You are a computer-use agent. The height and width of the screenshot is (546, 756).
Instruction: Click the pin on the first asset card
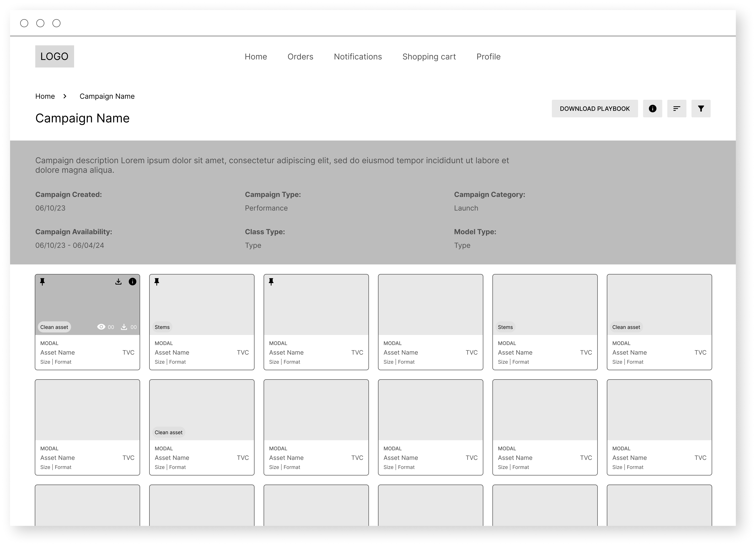click(42, 282)
